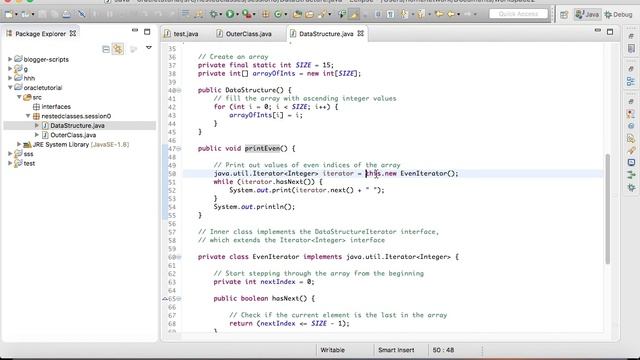640x360 pixels.
Task: Open the New Java Class dropdown arrow
Action: click(285, 14)
